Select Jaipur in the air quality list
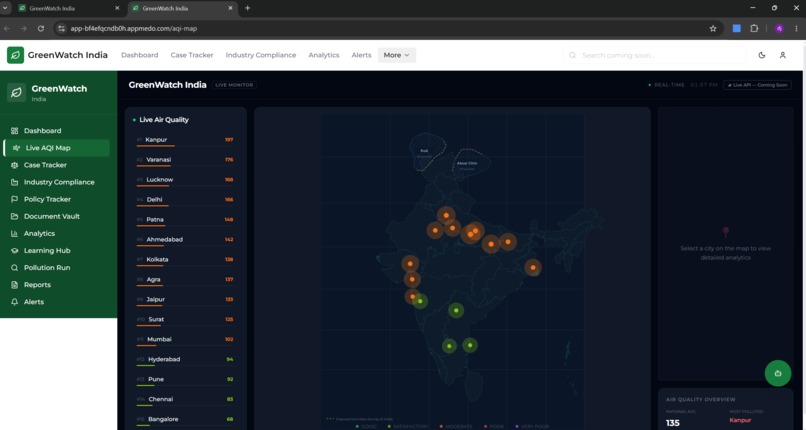This screenshot has width=806, height=430. [185, 300]
